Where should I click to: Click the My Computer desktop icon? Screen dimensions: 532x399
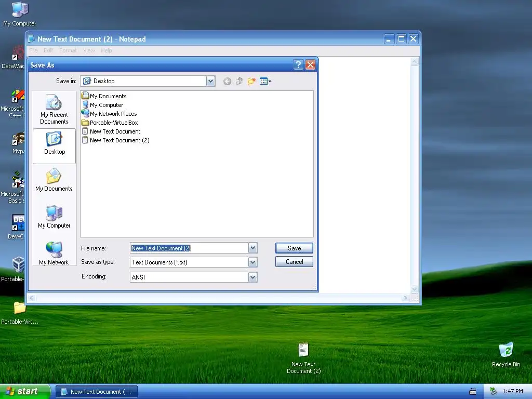click(20, 14)
